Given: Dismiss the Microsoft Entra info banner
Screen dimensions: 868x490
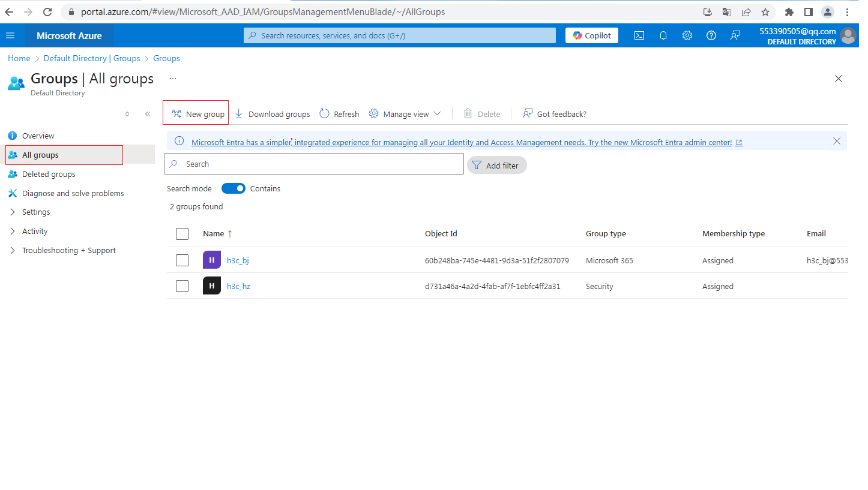Looking at the screenshot, I should click(x=837, y=141).
